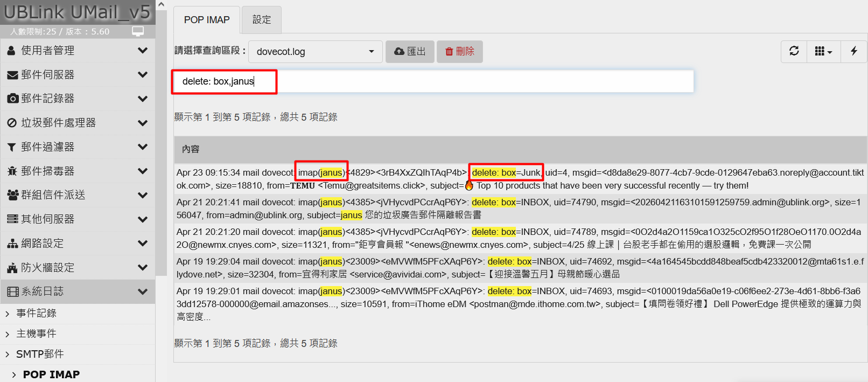Select the POP IMAP tab
Image resolution: width=868 pixels, height=382 pixels.
click(207, 20)
